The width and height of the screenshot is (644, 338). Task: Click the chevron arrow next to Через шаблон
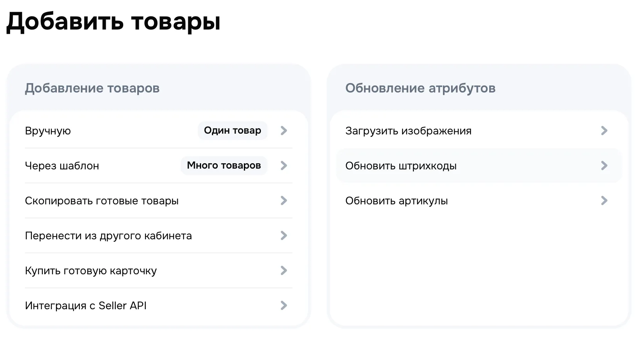[x=284, y=166]
